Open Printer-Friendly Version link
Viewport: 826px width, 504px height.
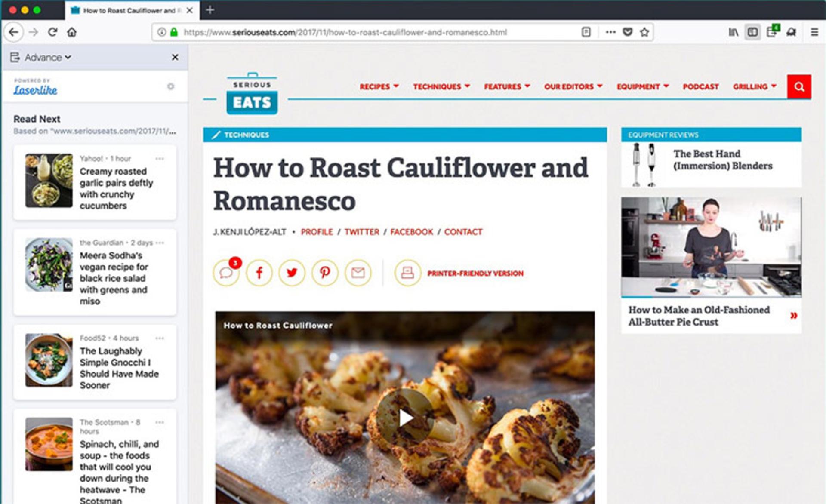pyautogui.click(x=475, y=273)
